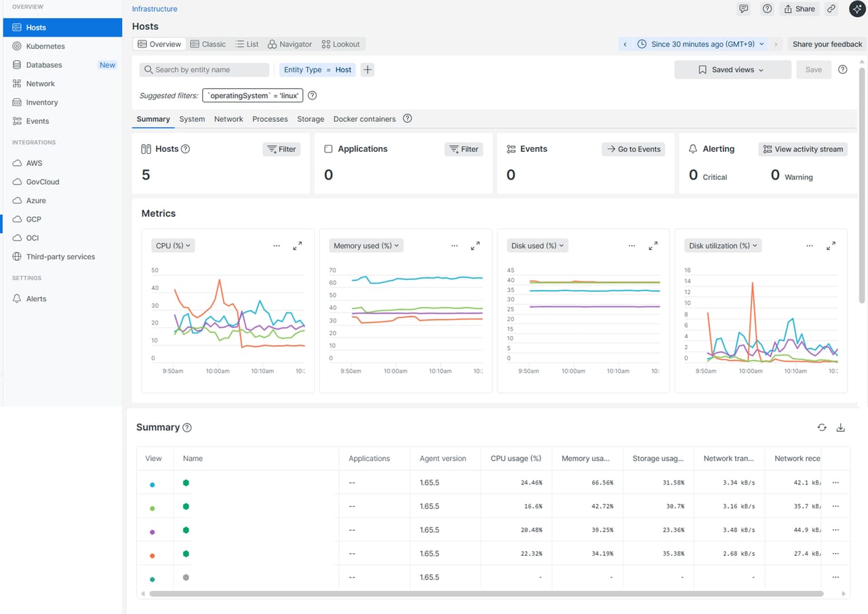Expand the time range picker dropdown
The height and width of the screenshot is (614, 868).
tap(702, 44)
